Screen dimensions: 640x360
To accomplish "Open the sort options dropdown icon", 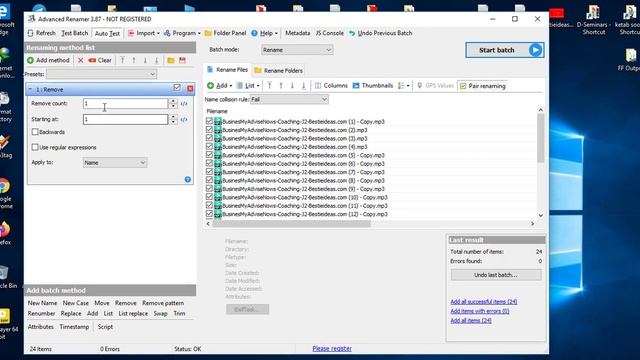I will (x=404, y=86).
